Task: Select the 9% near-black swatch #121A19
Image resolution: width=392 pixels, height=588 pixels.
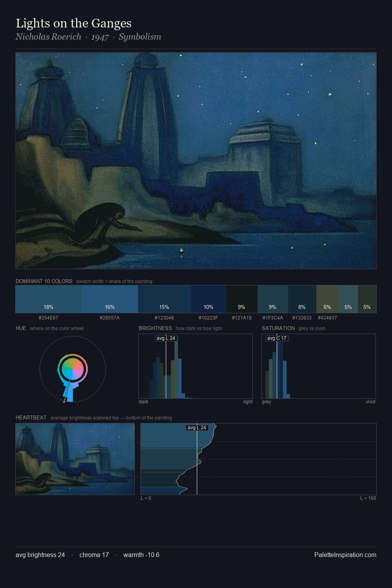Action: (x=242, y=299)
